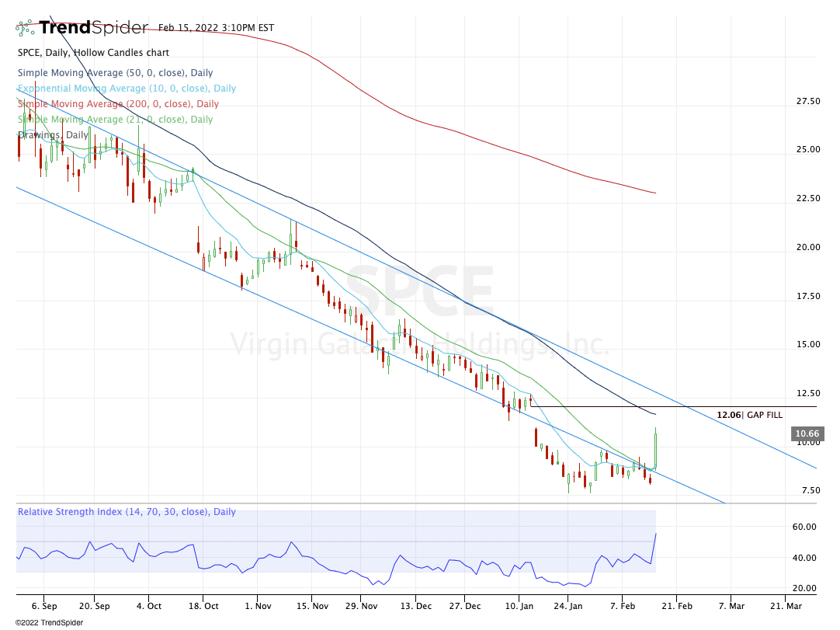Click the 25.00 price axis label
Screen dimensions: 840x630
(808, 150)
